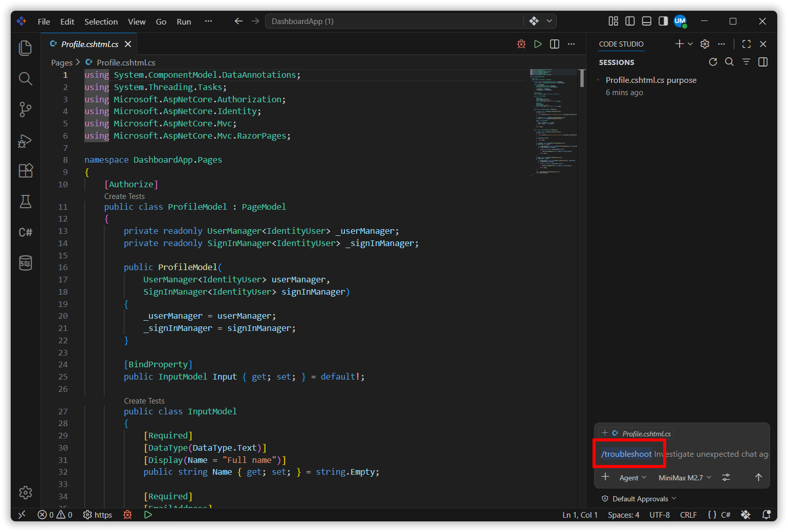Filter the sessions list
The width and height of the screenshot is (788, 532).
click(746, 62)
